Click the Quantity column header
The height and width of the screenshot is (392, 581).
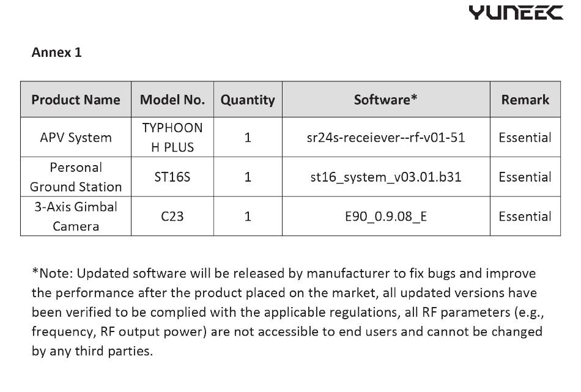tap(248, 99)
